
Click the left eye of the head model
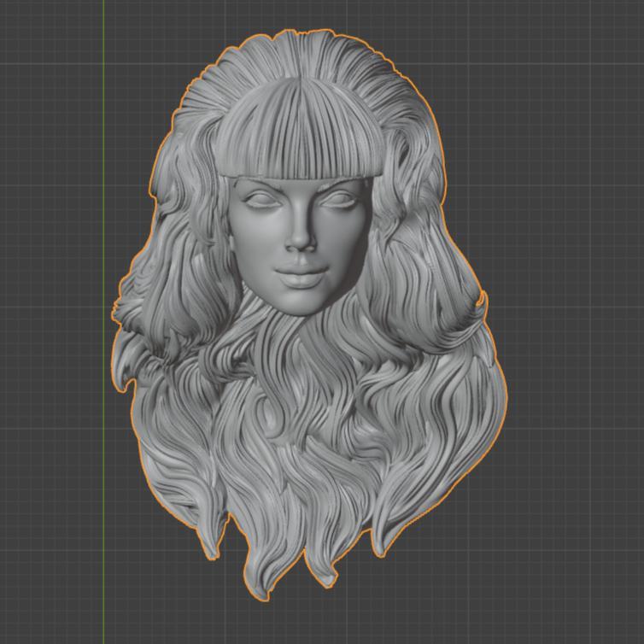(261, 200)
